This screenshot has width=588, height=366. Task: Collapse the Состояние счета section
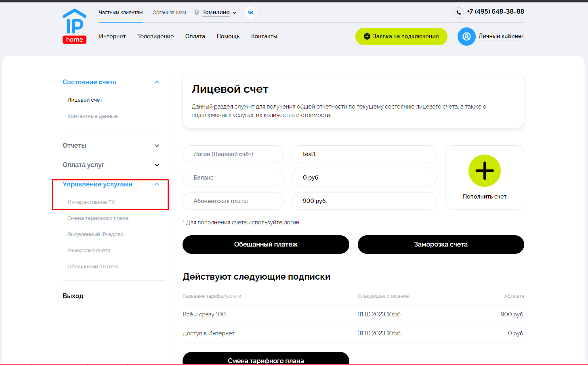tap(157, 82)
